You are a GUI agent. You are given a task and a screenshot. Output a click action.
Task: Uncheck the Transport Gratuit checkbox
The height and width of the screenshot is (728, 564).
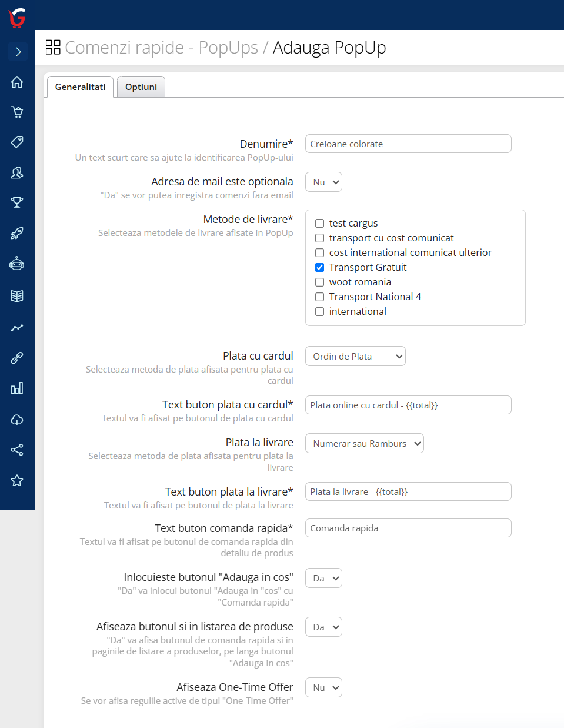pyautogui.click(x=320, y=268)
